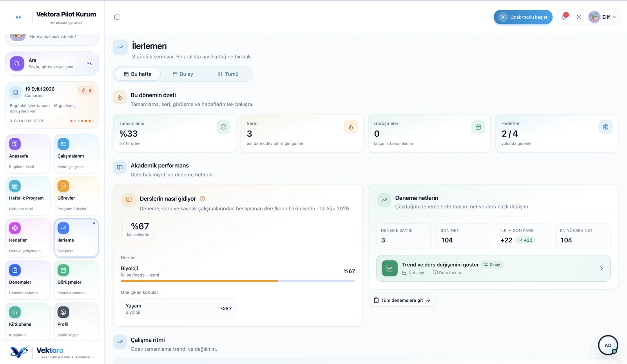The width and height of the screenshot is (627, 364).
Task: Open Haftalık Program in the sidebar
Action: coord(28,196)
